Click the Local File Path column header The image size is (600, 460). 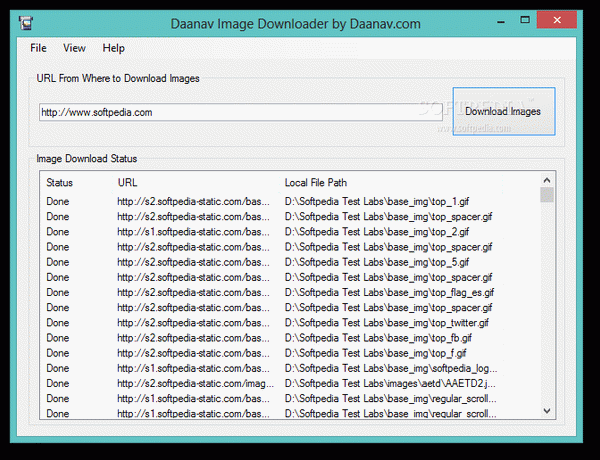click(316, 183)
